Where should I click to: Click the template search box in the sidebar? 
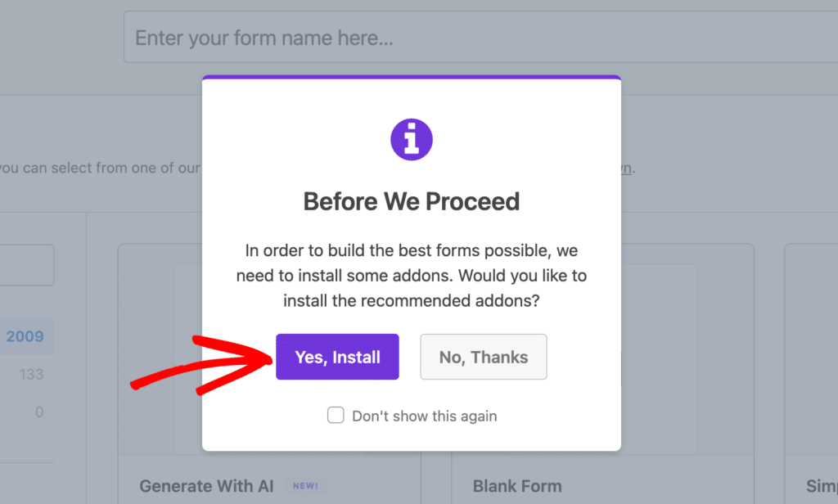pyautogui.click(x=25, y=264)
